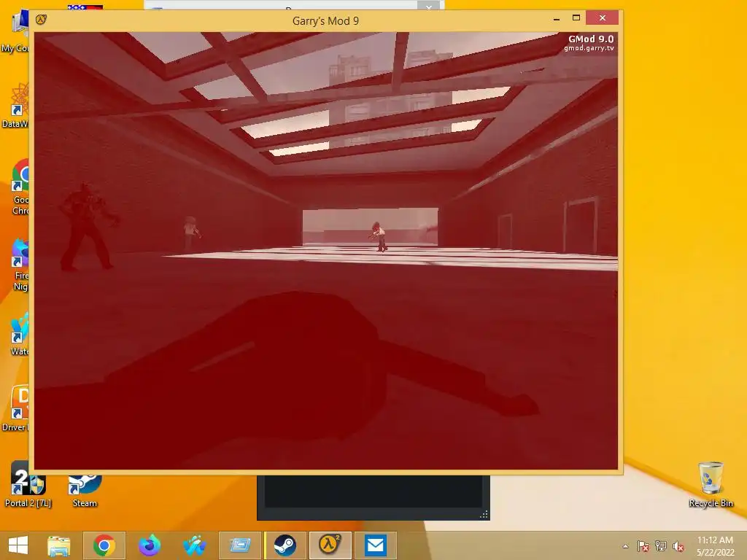Select the DataW desktop shortcut
This screenshot has width=747, height=560.
coord(15,105)
